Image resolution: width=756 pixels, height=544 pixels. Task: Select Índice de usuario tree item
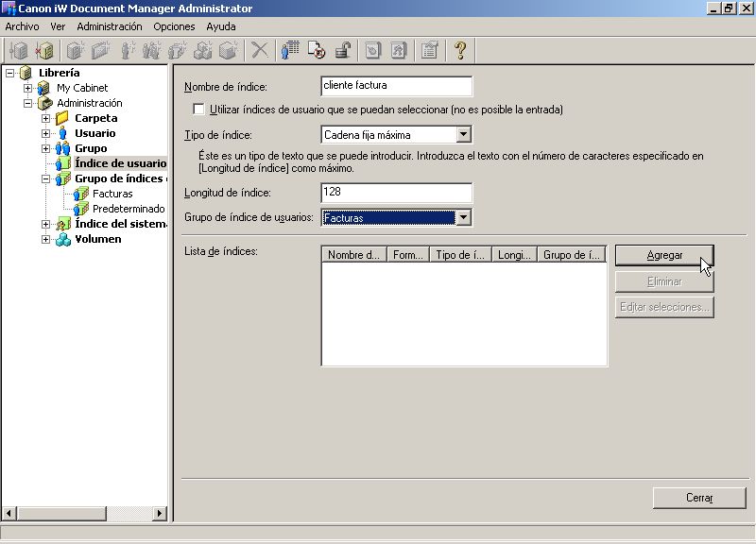pos(121,163)
